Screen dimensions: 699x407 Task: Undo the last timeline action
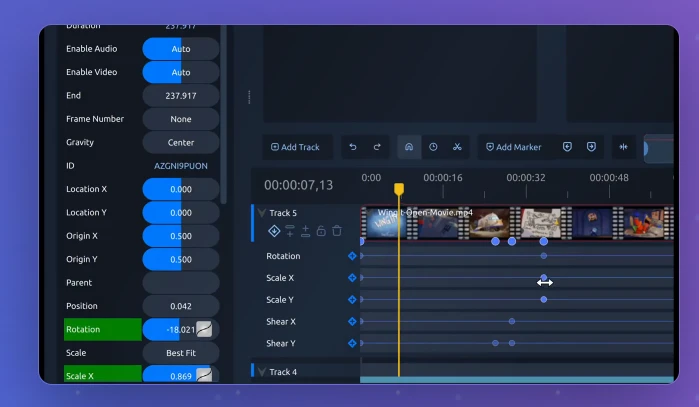click(x=353, y=147)
